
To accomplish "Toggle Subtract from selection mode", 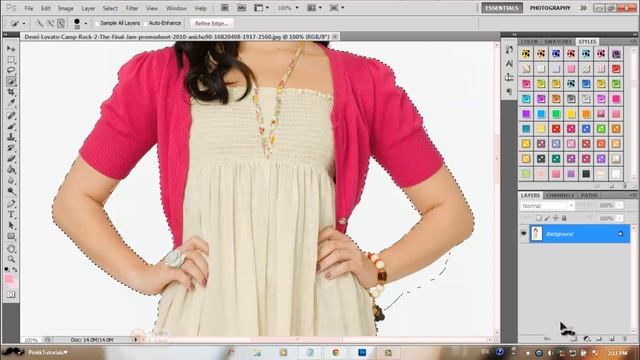I will [61, 23].
